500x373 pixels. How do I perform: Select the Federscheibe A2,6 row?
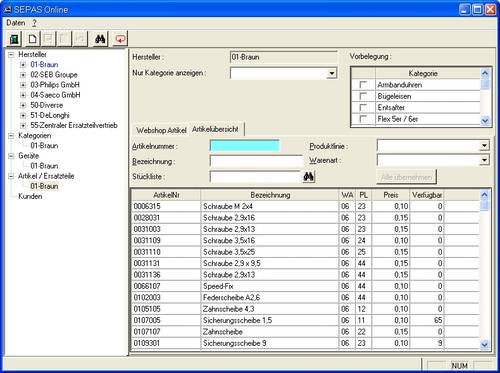point(305,297)
